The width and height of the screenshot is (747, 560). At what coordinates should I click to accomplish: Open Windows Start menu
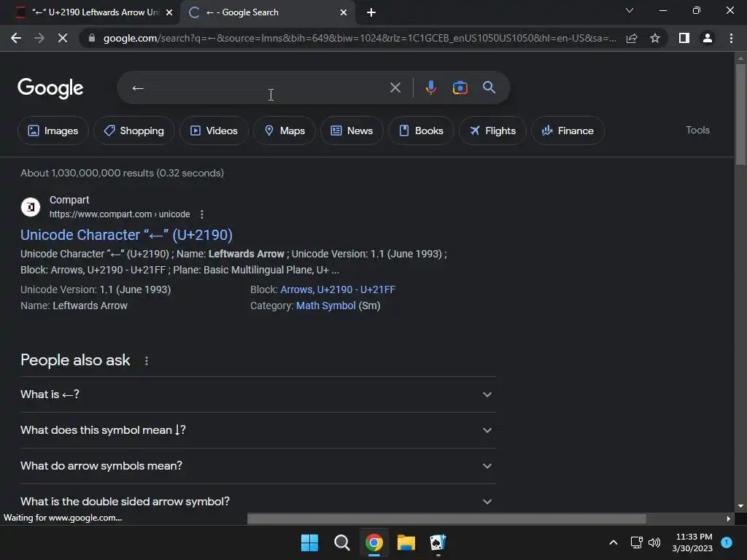click(x=309, y=542)
